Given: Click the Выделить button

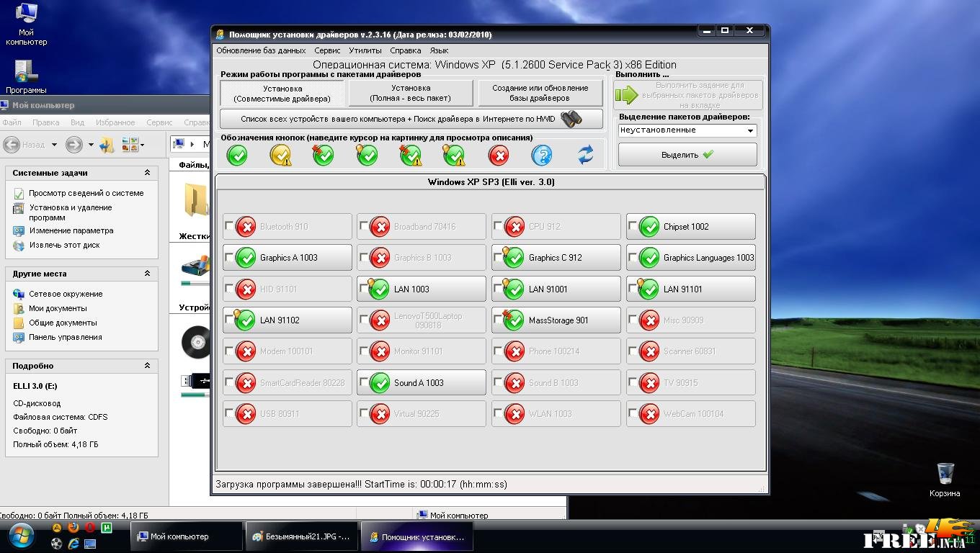Looking at the screenshot, I should click(x=687, y=155).
